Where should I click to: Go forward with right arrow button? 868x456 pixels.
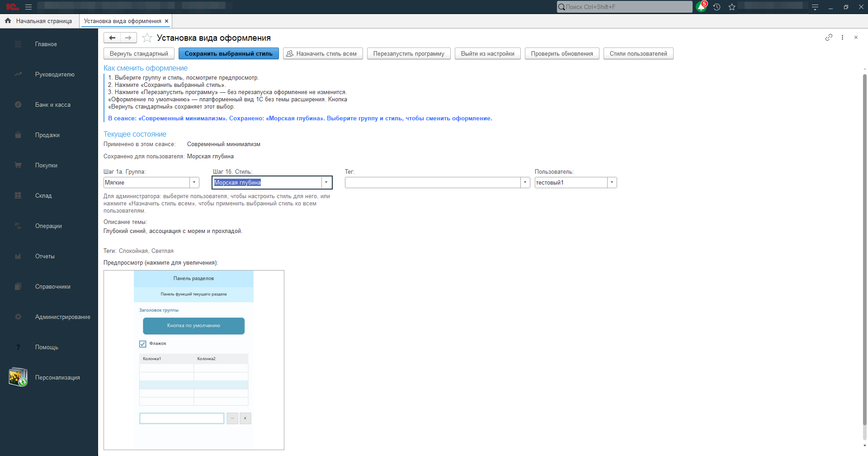128,38
